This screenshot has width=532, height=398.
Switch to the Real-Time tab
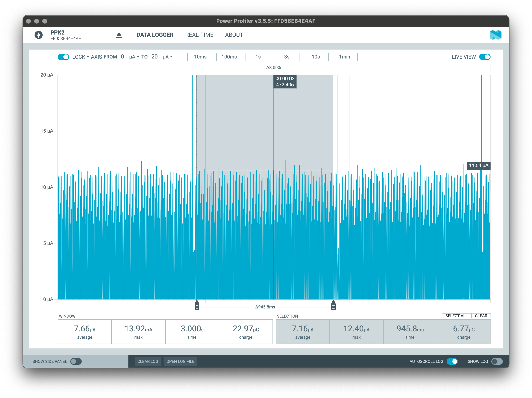coord(199,35)
